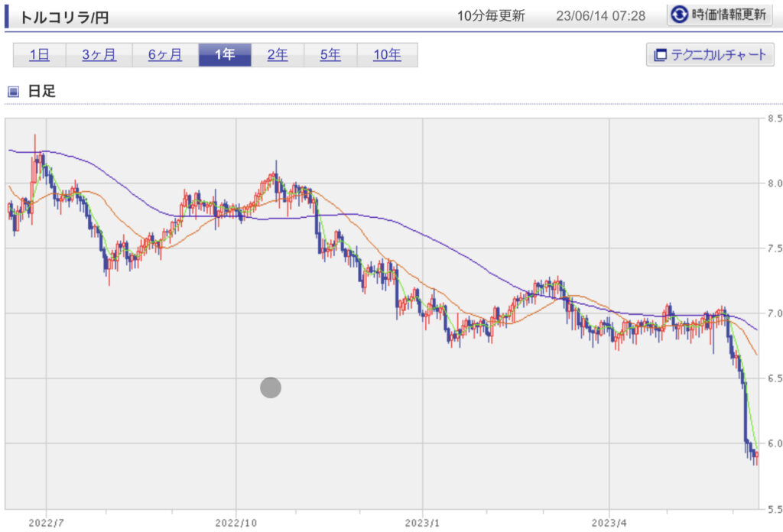The image size is (783, 532).
Task: Select the active 1年 tab
Action: (x=225, y=55)
